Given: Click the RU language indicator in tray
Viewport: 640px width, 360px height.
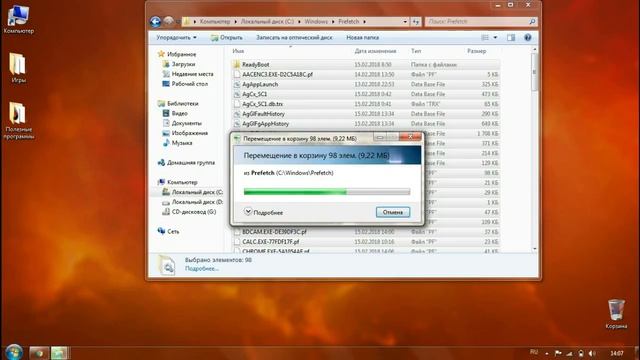Looking at the screenshot, I should 533,352.
